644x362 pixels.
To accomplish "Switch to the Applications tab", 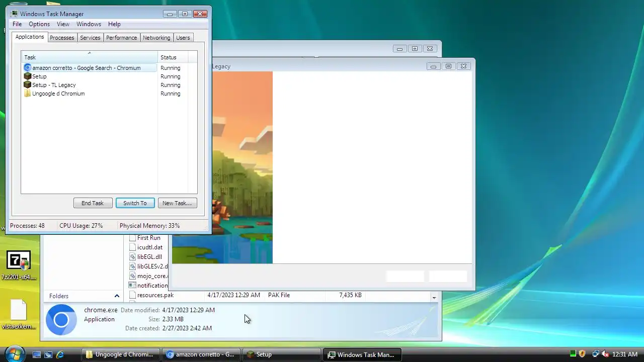I will coord(30,37).
